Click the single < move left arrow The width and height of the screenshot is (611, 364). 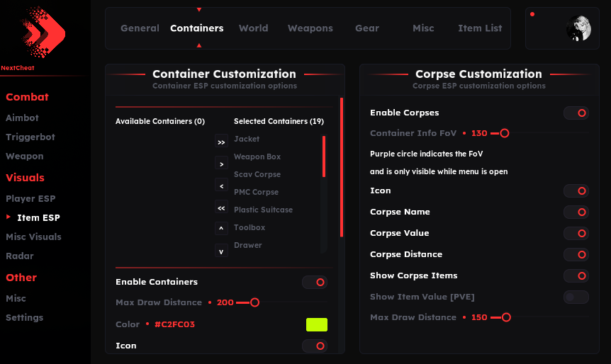point(221,186)
